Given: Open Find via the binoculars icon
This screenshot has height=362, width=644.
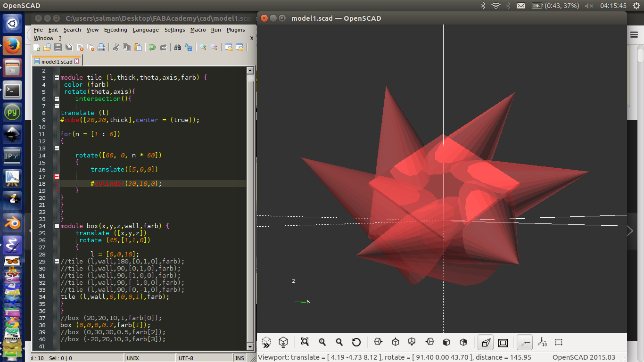Looking at the screenshot, I should (x=177, y=47).
